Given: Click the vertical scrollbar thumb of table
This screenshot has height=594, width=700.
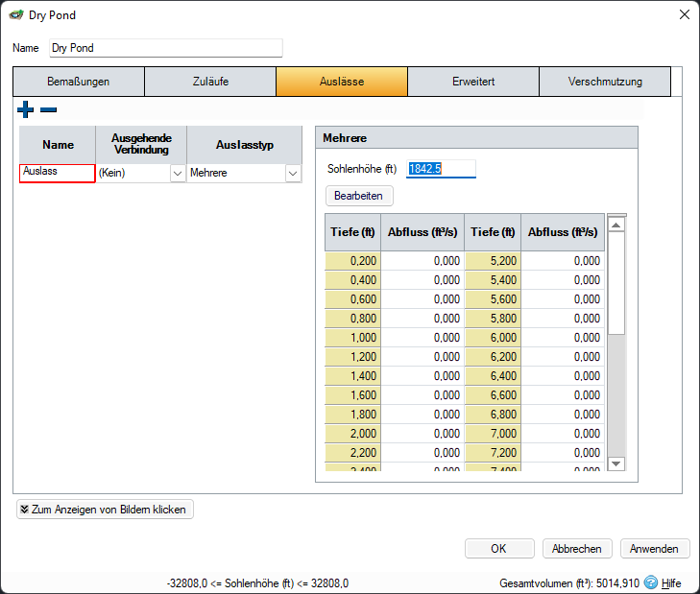Looking at the screenshot, I should [x=616, y=283].
